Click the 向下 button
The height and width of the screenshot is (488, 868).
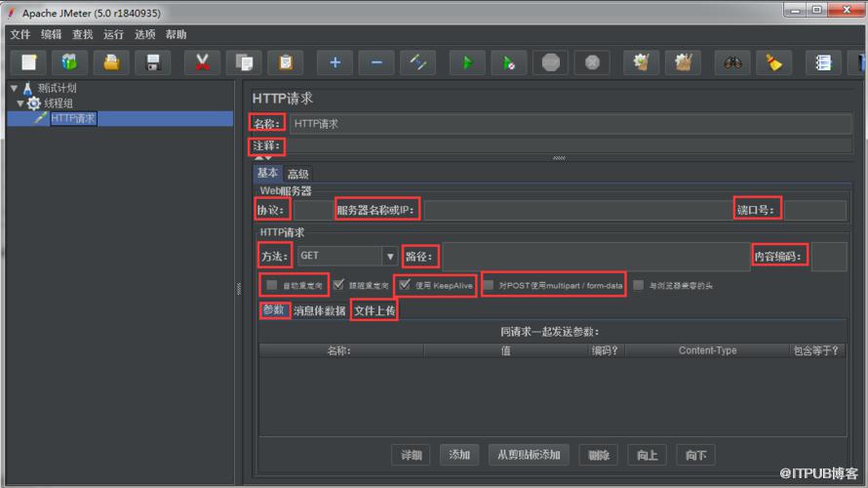click(695, 455)
